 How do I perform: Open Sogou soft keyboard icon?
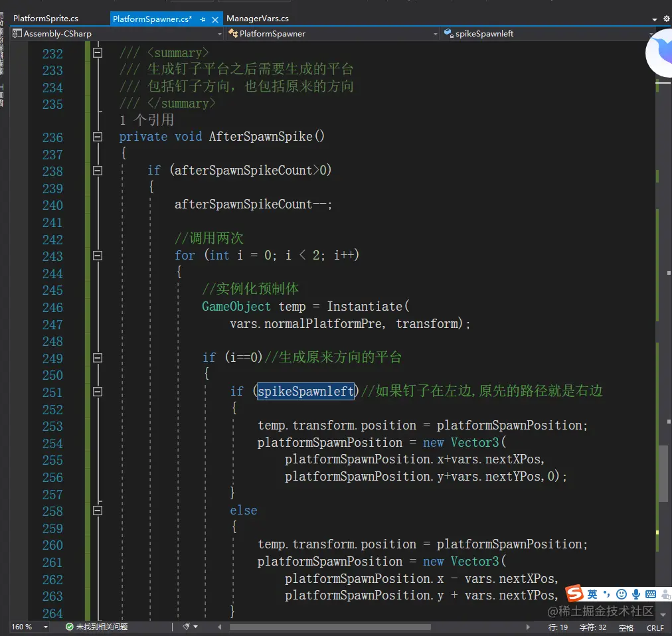(x=651, y=594)
